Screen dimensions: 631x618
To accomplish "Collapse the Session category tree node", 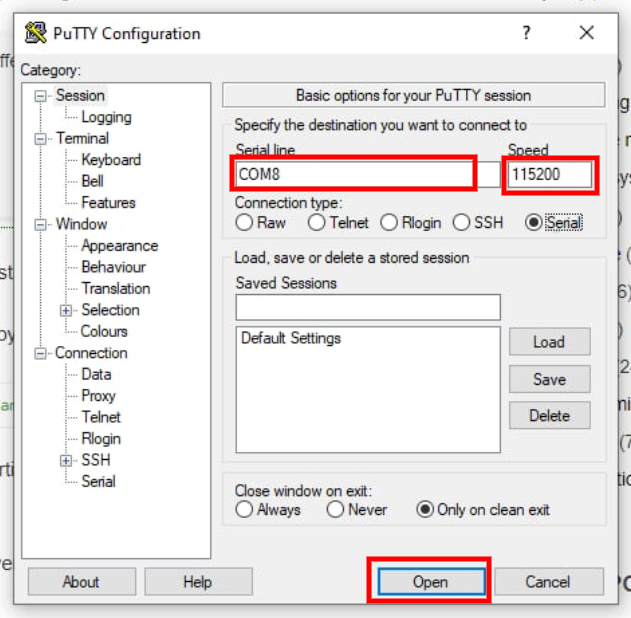I will coord(41,96).
